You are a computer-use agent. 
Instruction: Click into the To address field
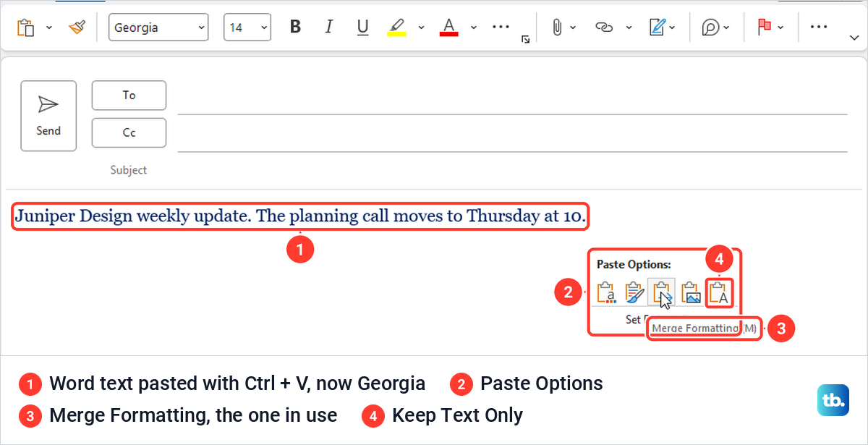[x=512, y=98]
